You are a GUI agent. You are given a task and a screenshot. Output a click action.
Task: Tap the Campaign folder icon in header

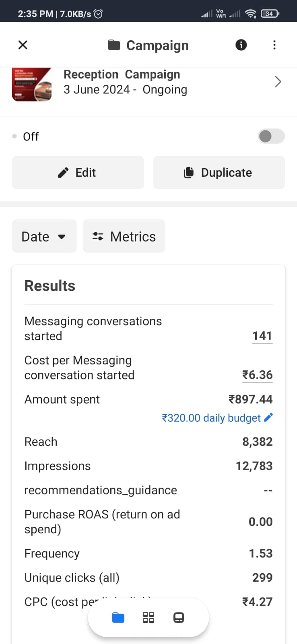(x=114, y=45)
